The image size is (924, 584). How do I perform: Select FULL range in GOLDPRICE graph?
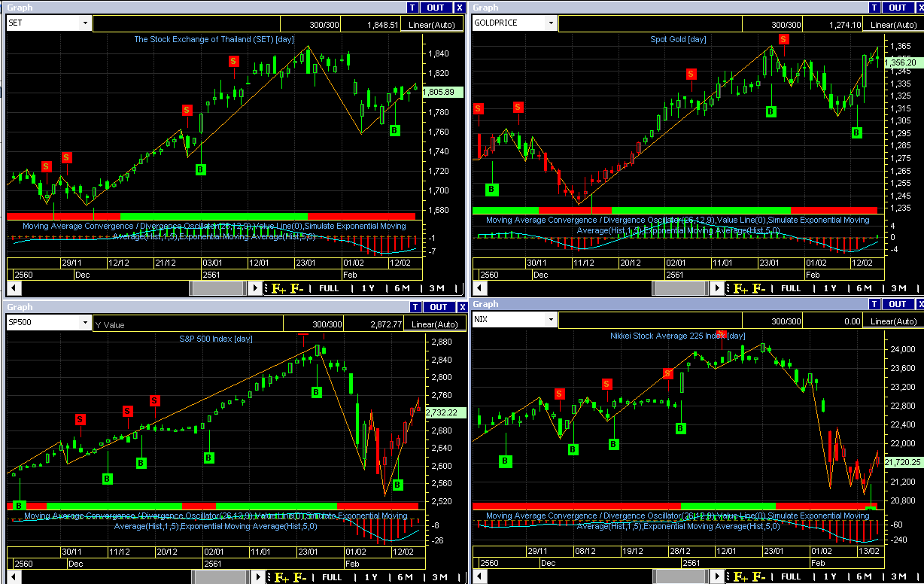click(791, 288)
